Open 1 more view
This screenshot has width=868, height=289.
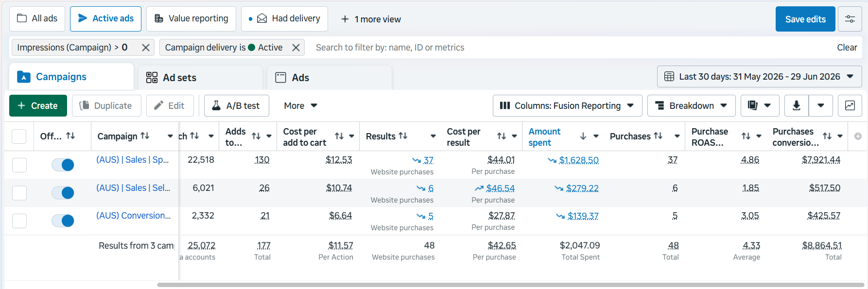[371, 19]
